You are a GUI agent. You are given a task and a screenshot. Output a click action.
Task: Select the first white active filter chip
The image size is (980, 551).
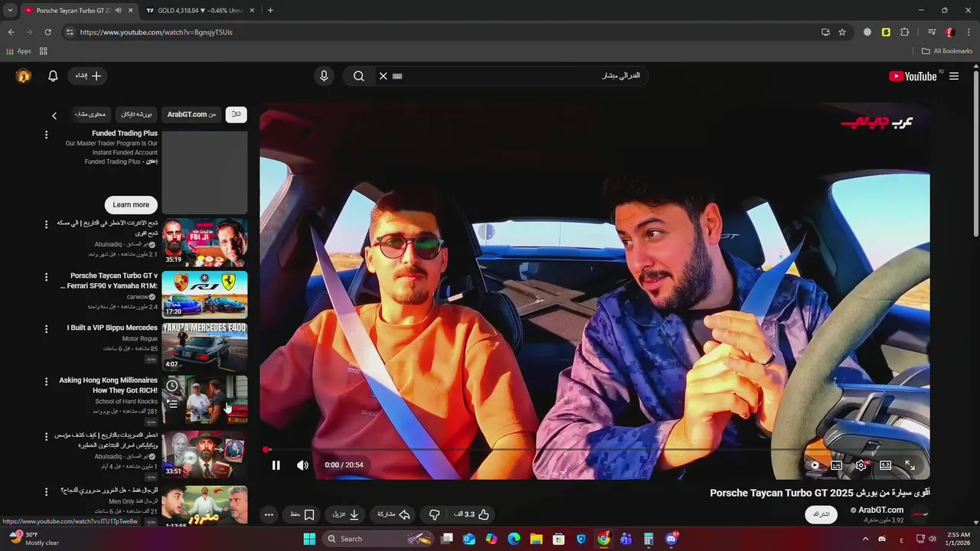[237, 114]
